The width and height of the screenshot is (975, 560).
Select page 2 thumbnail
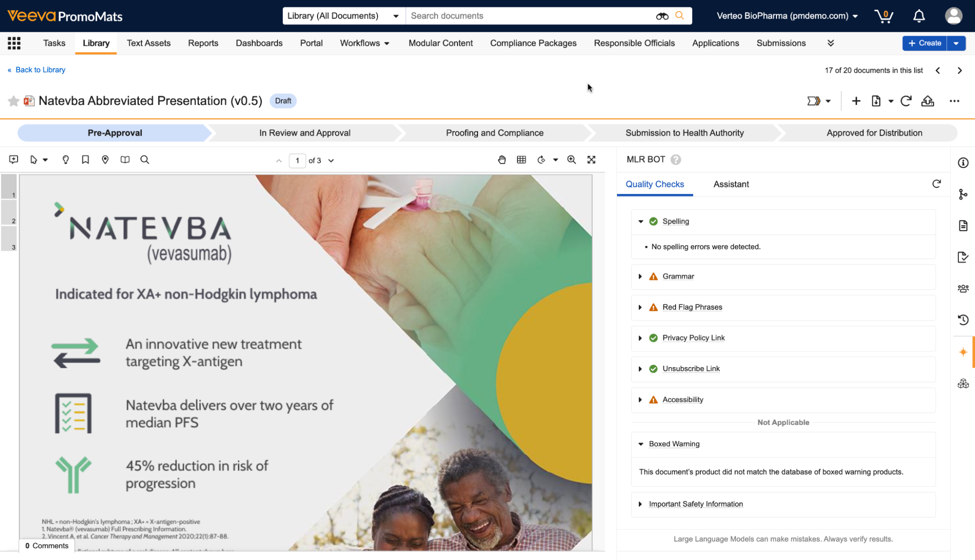(x=9, y=213)
